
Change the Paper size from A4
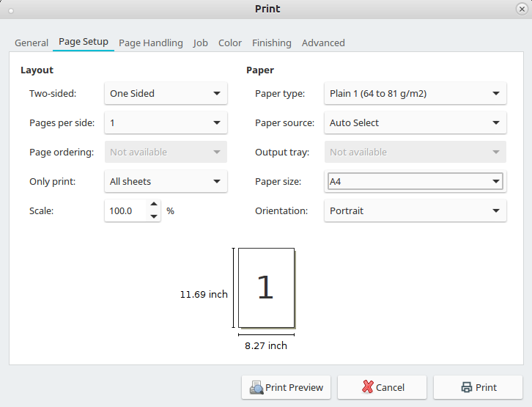(x=415, y=181)
